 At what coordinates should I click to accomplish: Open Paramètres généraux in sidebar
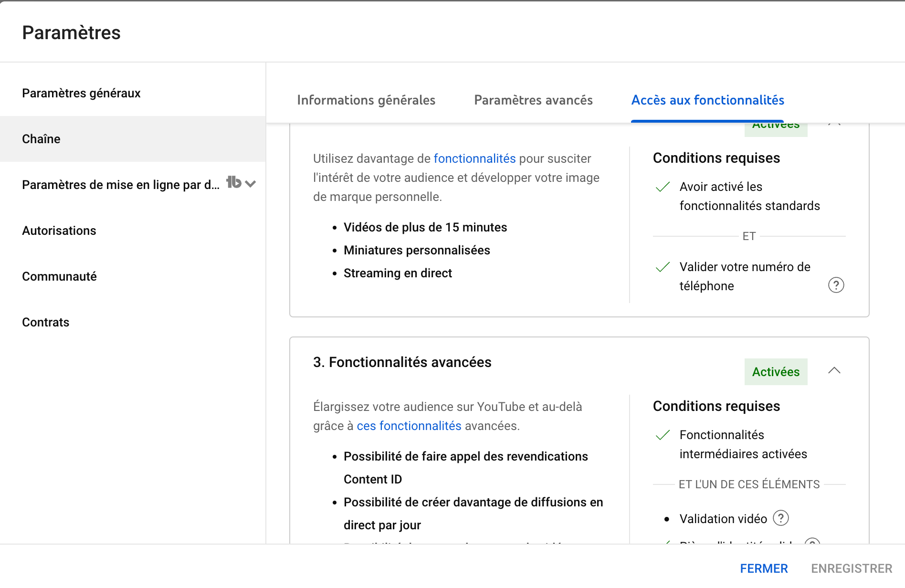(133, 93)
